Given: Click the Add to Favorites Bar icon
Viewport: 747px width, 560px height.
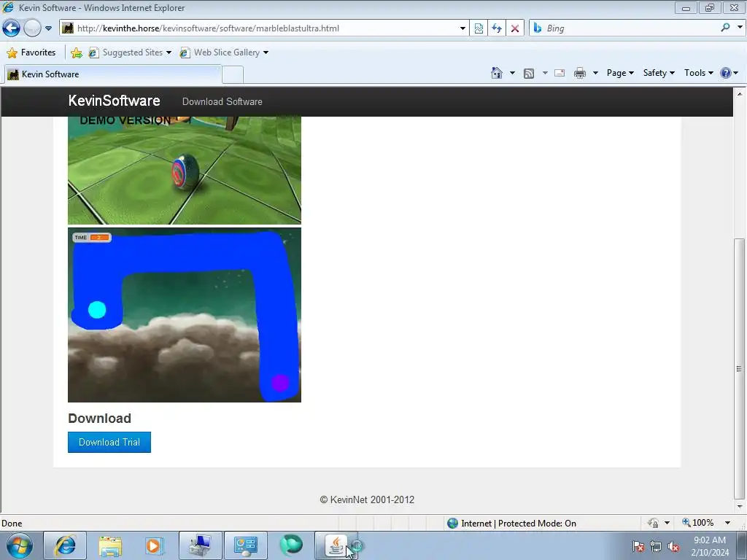Looking at the screenshot, I should (76, 52).
